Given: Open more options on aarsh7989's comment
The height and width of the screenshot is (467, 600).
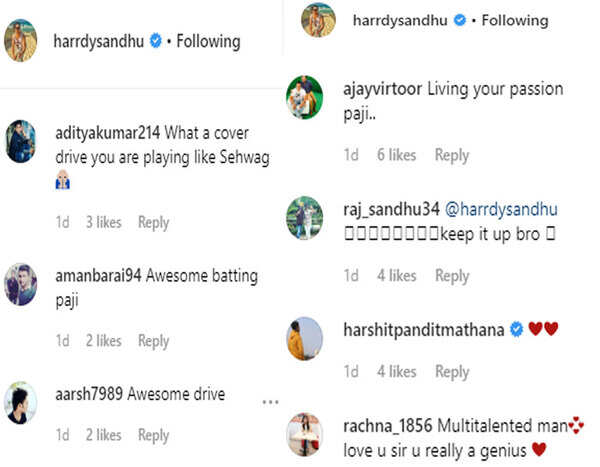Looking at the screenshot, I should [270, 401].
